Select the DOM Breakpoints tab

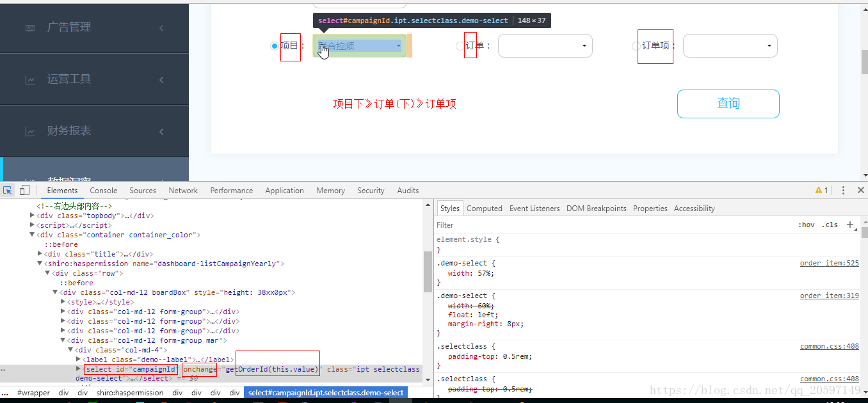pos(597,209)
